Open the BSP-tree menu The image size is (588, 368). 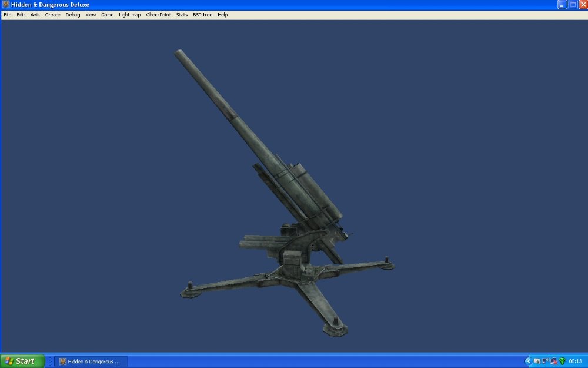(202, 15)
